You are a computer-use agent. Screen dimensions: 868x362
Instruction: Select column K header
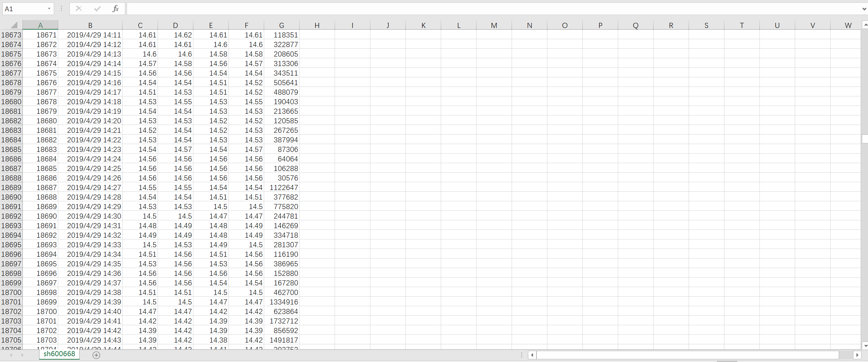point(423,25)
